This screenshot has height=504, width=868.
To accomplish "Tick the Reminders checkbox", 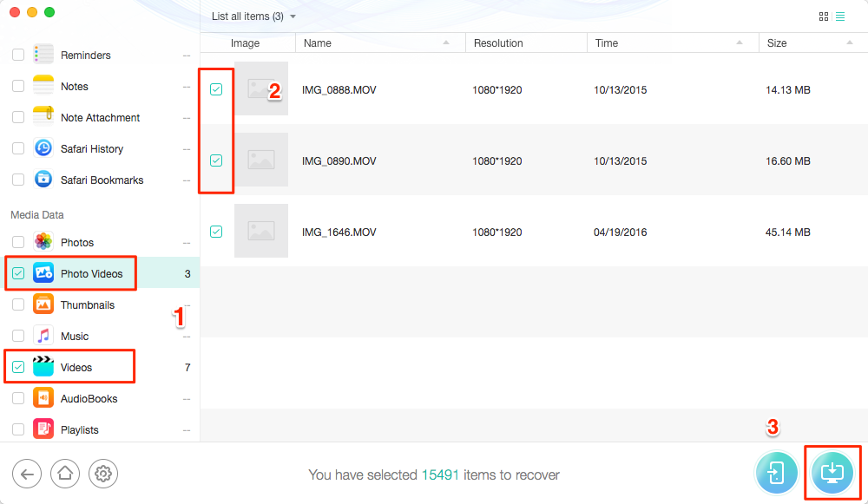I will (x=18, y=55).
